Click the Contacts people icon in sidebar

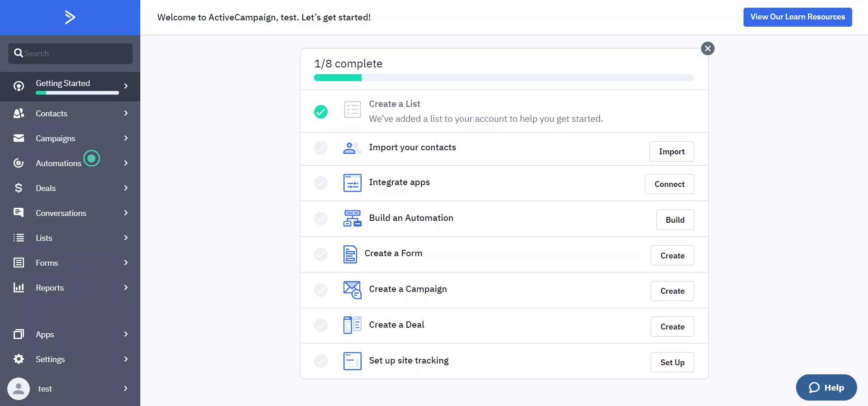click(x=19, y=113)
